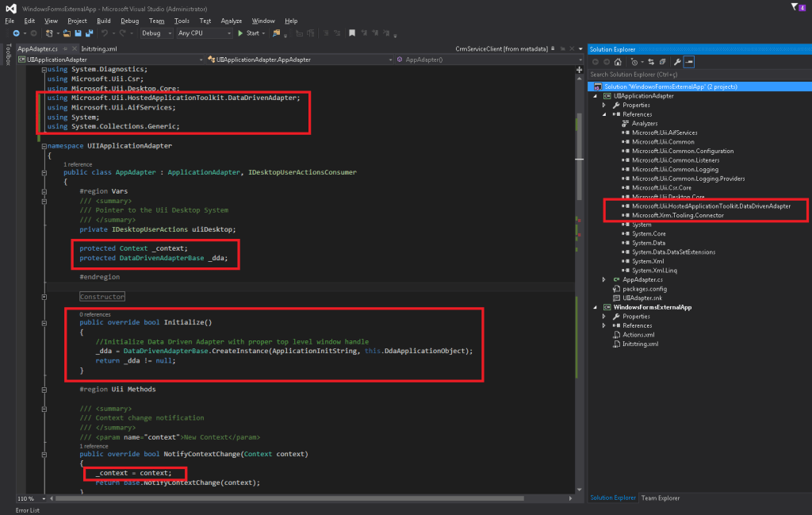Viewport: 812px width, 515px height.
Task: Open the Build menu
Action: pos(104,21)
